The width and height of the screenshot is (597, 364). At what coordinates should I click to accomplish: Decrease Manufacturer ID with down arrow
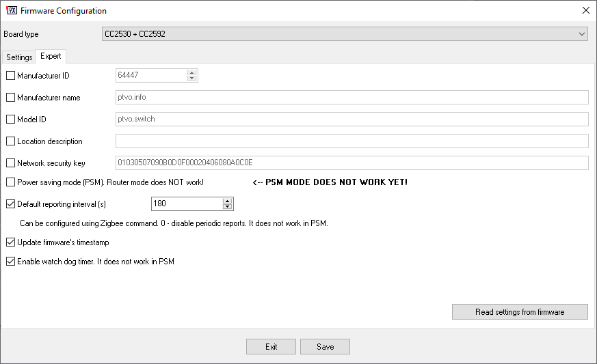pyautogui.click(x=192, y=79)
